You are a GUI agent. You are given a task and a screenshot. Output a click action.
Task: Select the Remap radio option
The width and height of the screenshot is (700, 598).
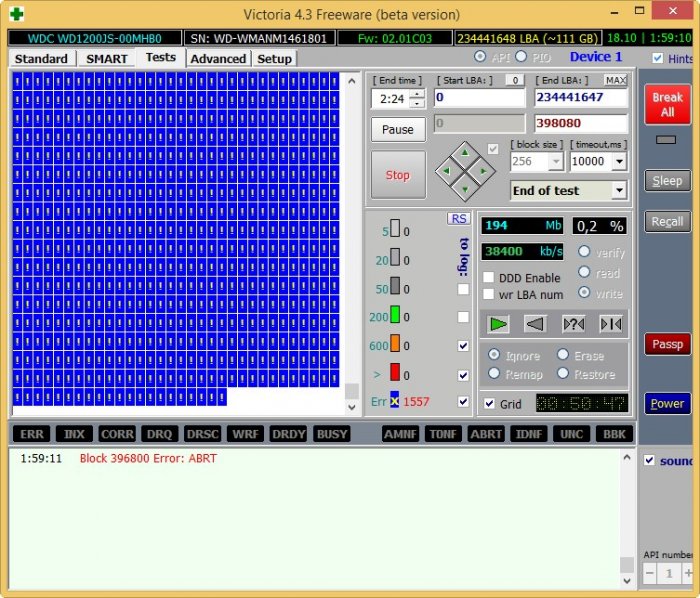pyautogui.click(x=494, y=374)
